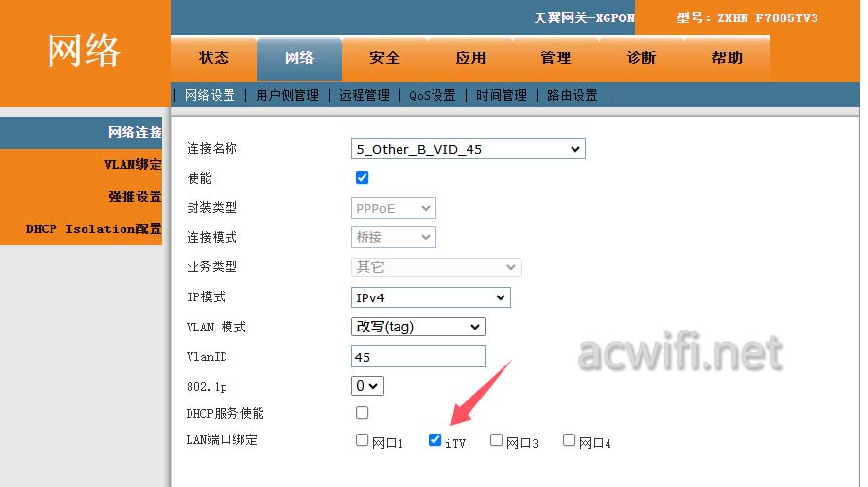The image size is (868, 487).
Task: Click the 连接名称 label text
Action: point(212,149)
